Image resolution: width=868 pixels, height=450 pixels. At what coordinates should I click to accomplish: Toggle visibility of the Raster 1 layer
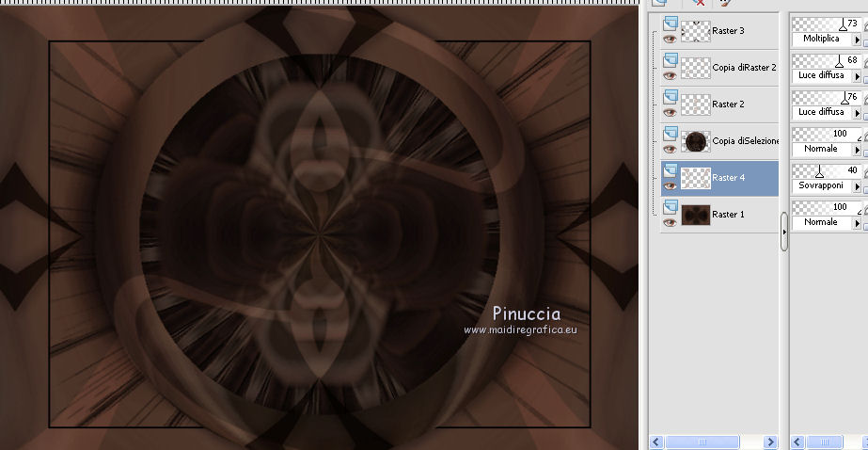click(670, 222)
